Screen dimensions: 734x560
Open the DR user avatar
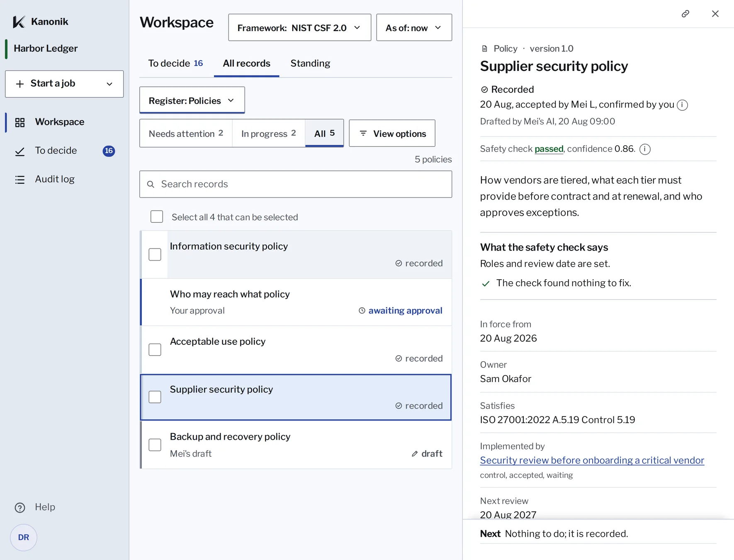click(24, 538)
